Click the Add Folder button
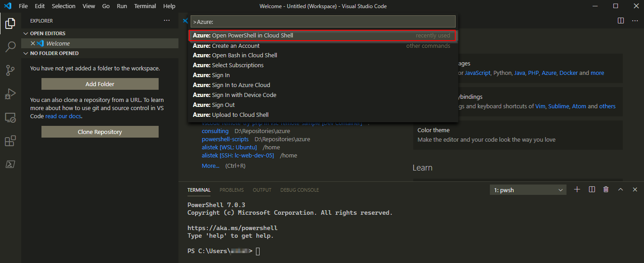644x263 pixels. pyautogui.click(x=100, y=84)
